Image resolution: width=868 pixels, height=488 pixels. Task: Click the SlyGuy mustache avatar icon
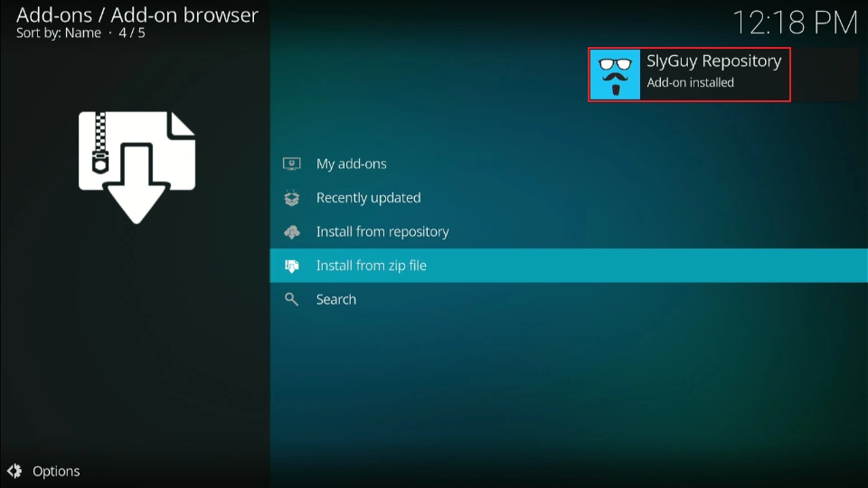[615, 74]
